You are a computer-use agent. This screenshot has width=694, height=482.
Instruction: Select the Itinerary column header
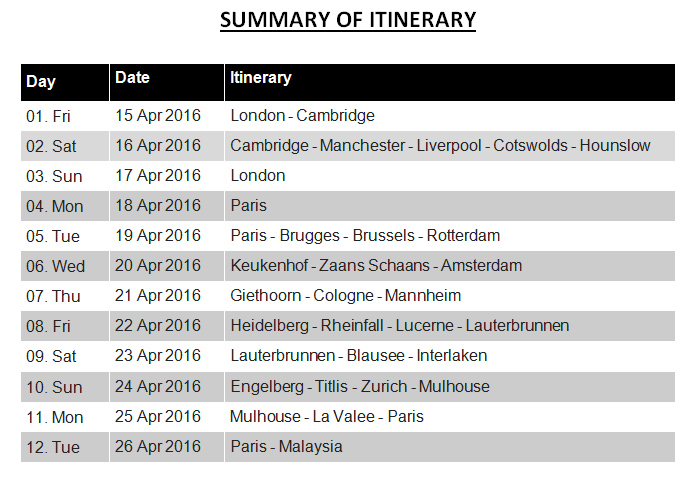(450, 82)
